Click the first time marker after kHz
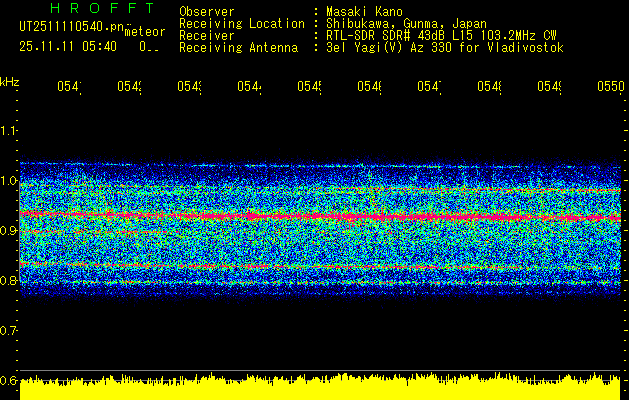Screen dimensions: 629x400 68,87
